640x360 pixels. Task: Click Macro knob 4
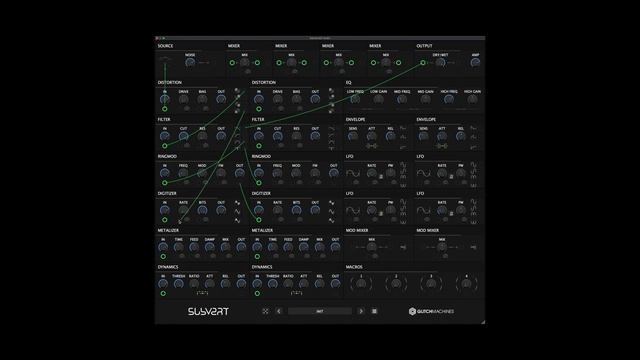point(467,284)
